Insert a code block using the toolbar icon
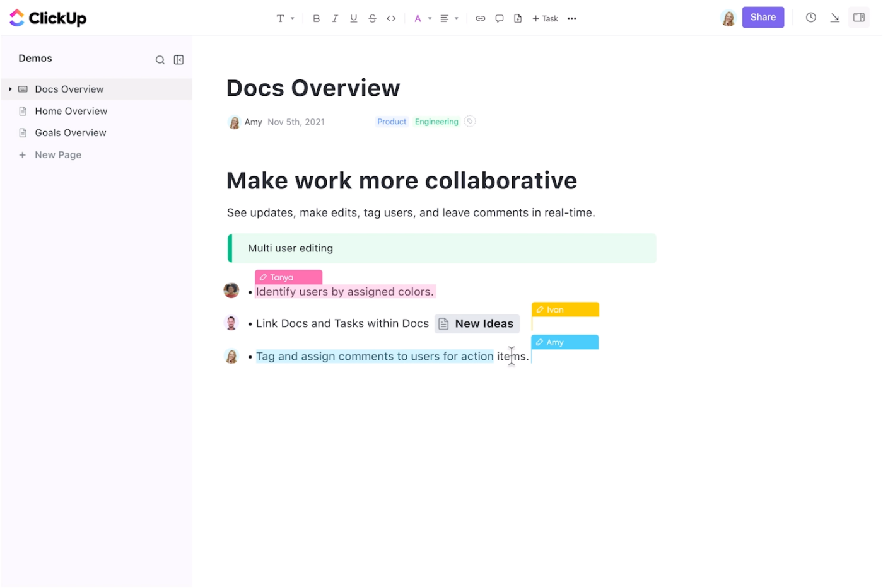Screen dimensions: 883x588 coord(391,18)
